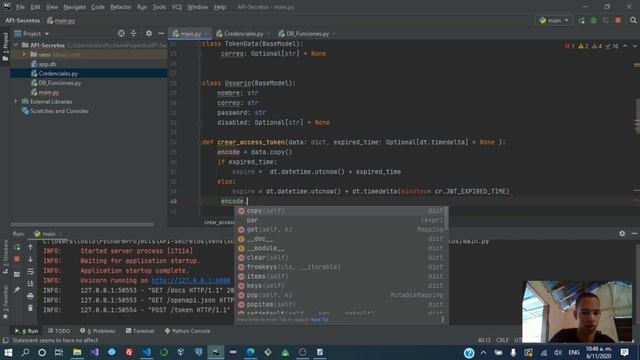Clear console with trash icon
640x360 pixels.
click(x=30, y=308)
